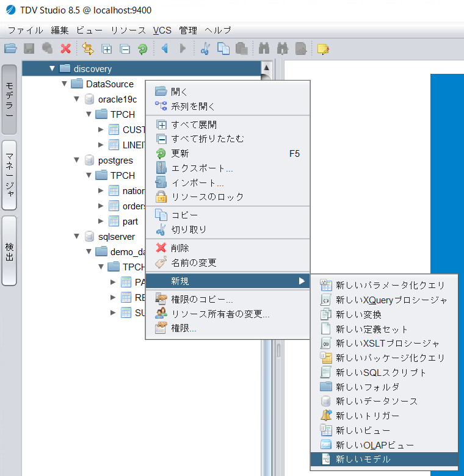This screenshot has height=476, width=464.
Task: Select 新しいパラメータ化クエリ in the submenu
Action: (x=384, y=285)
